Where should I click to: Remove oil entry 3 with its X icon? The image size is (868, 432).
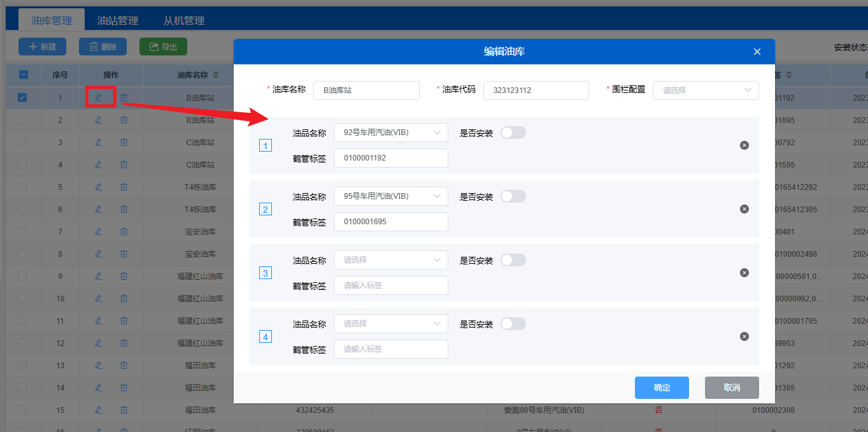click(x=744, y=273)
